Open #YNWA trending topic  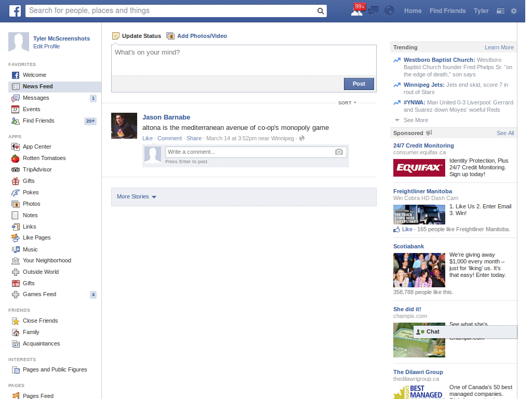pyautogui.click(x=414, y=102)
